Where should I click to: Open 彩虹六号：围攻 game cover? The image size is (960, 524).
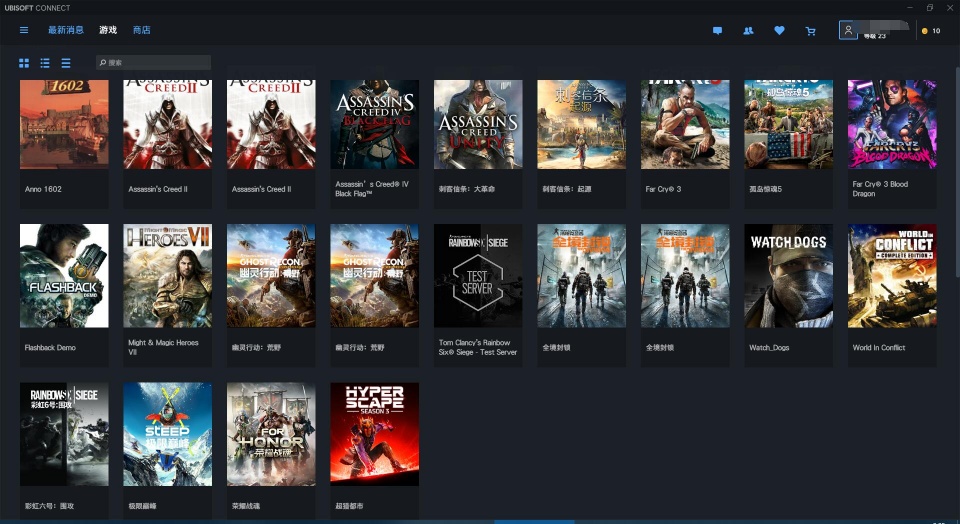click(x=64, y=434)
